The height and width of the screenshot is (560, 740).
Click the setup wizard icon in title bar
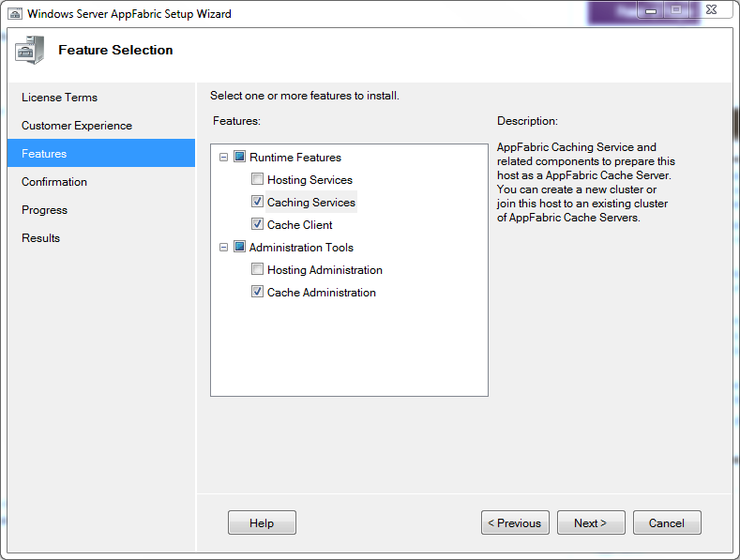pos(15,13)
